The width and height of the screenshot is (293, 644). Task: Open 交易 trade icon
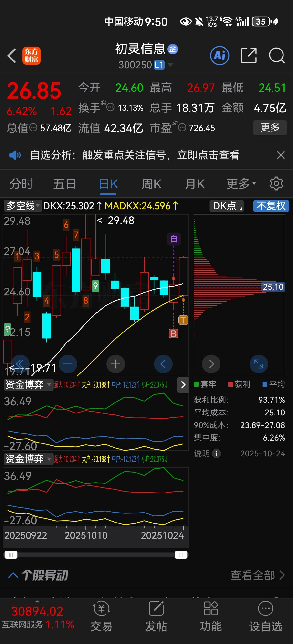[101, 617]
